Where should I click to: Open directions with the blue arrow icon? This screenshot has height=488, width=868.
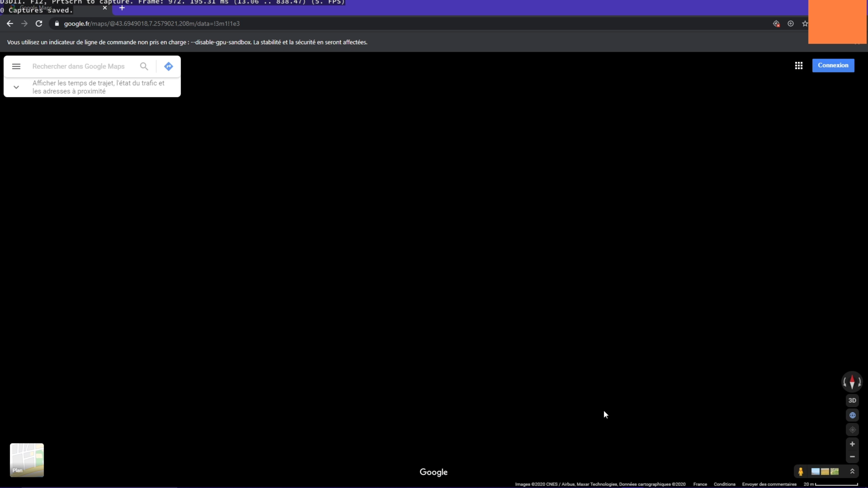click(x=168, y=66)
